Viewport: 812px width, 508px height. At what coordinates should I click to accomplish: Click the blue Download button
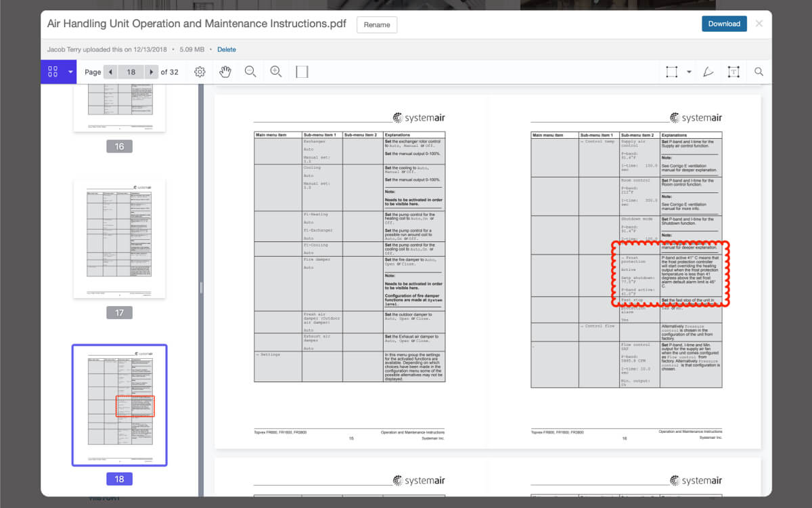724,24
